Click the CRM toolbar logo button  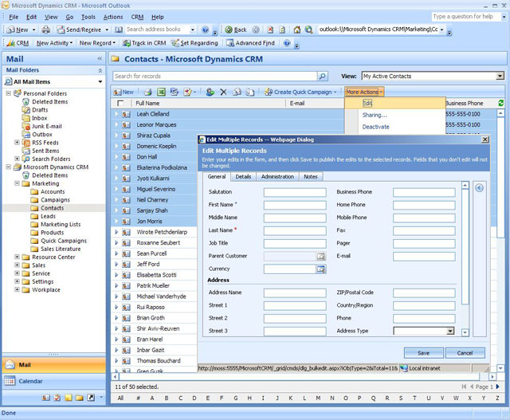(x=18, y=43)
